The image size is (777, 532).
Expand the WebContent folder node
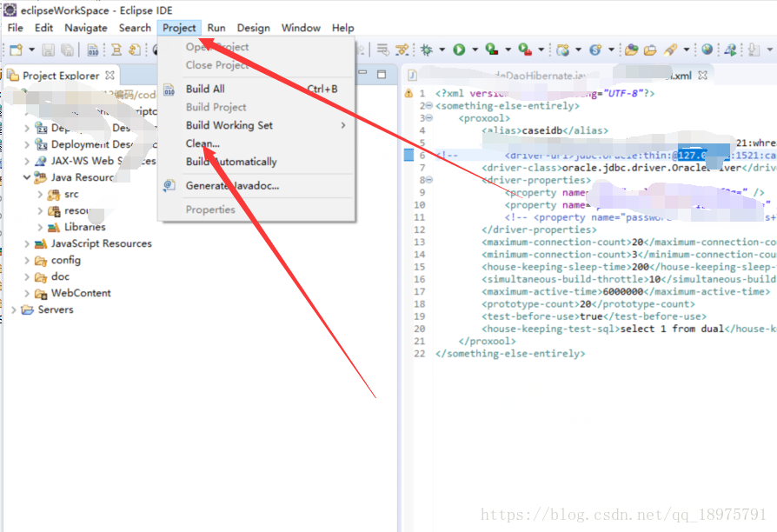(27, 294)
